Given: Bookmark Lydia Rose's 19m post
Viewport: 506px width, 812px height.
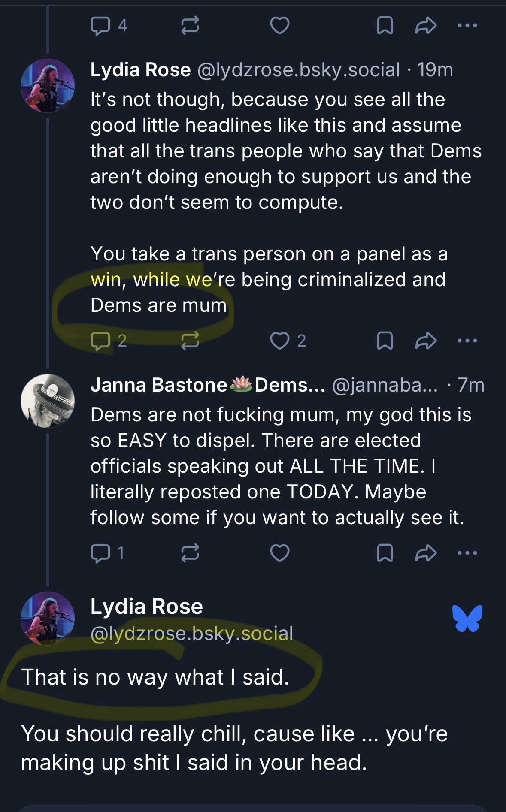Looking at the screenshot, I should click(385, 341).
